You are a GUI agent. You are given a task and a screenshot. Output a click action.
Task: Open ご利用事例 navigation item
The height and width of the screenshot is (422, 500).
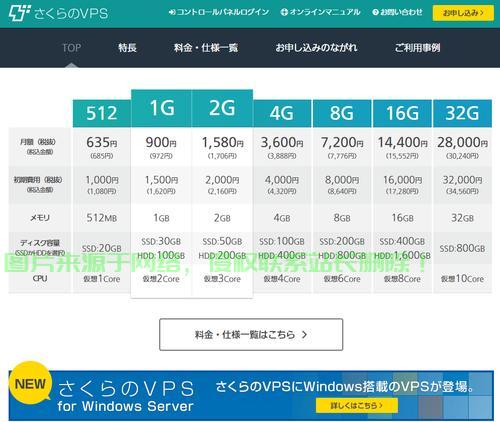(x=417, y=48)
